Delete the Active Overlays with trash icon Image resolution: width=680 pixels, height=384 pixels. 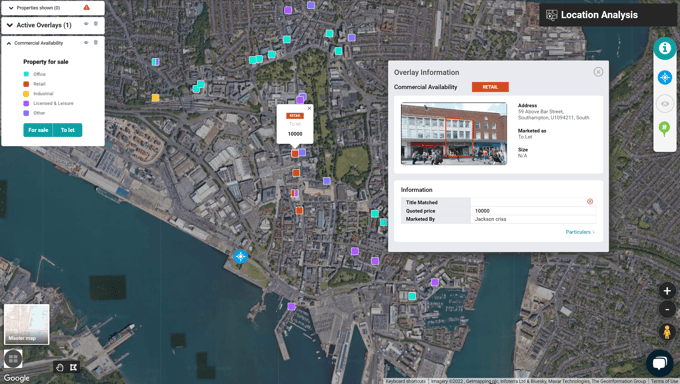point(96,24)
